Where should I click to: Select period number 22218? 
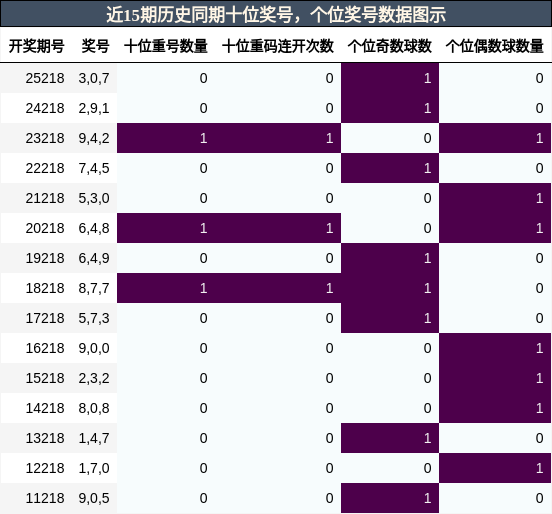pos(45,168)
